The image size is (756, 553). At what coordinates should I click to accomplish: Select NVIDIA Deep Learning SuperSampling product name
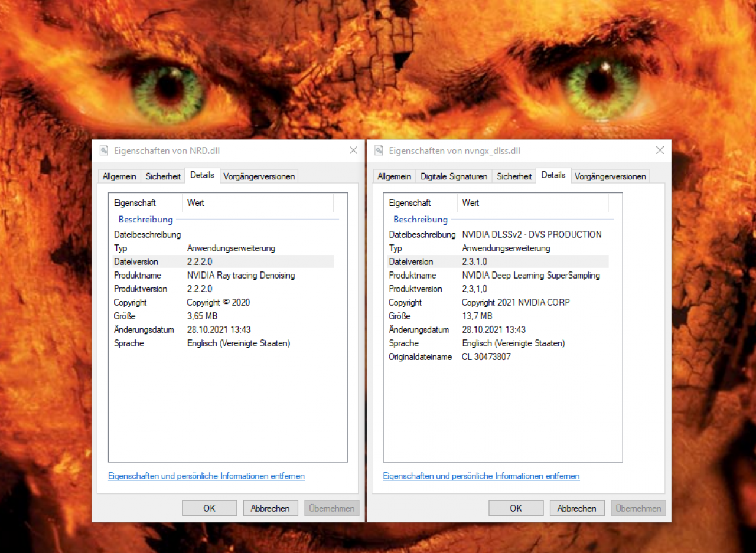[x=531, y=276]
